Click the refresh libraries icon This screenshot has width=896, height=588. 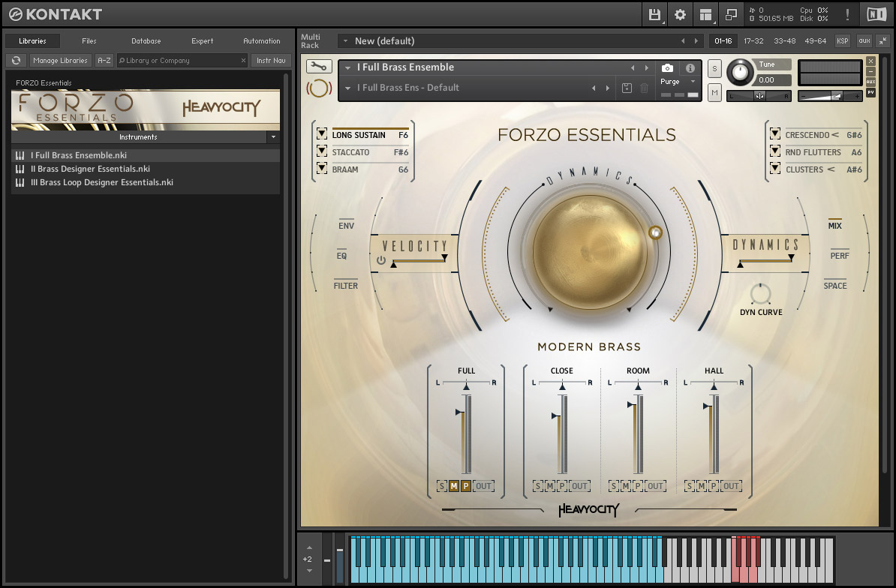coord(16,61)
